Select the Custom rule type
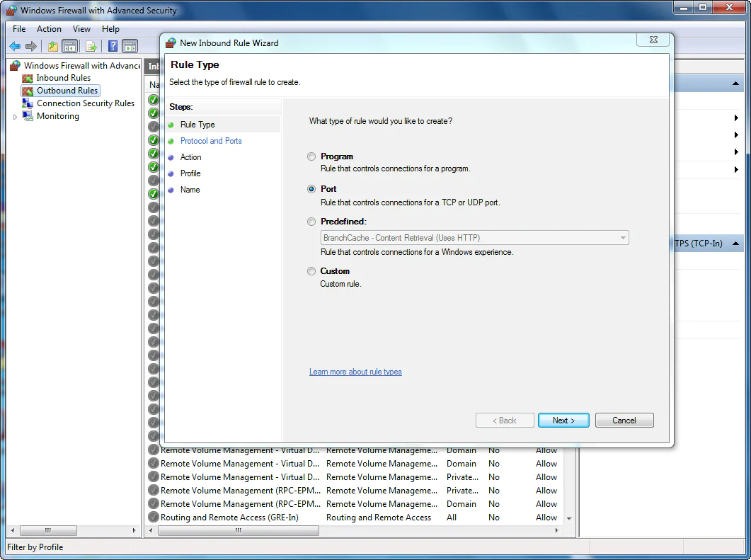The width and height of the screenshot is (751, 560). point(311,272)
